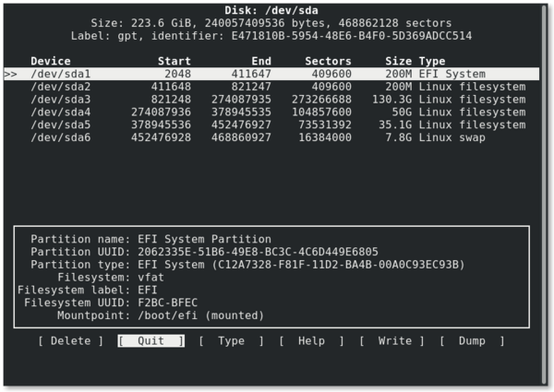Open the Type menu option
The width and height of the screenshot is (554, 392).
pos(231,341)
